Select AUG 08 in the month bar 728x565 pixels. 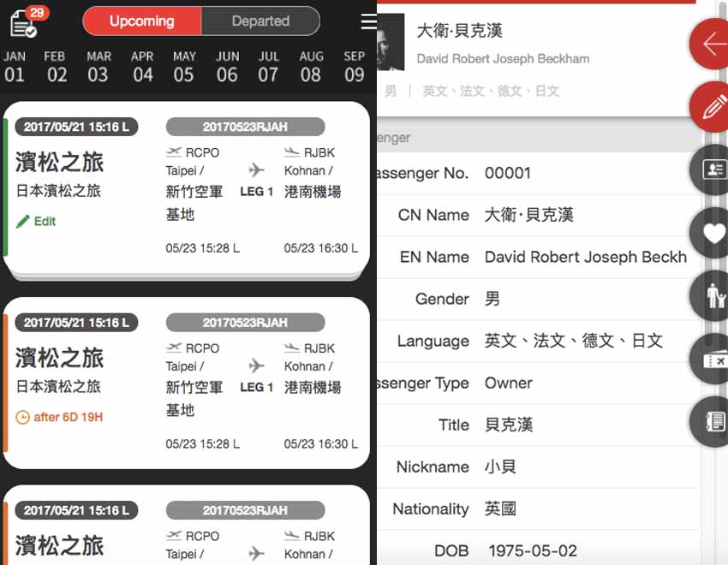311,68
